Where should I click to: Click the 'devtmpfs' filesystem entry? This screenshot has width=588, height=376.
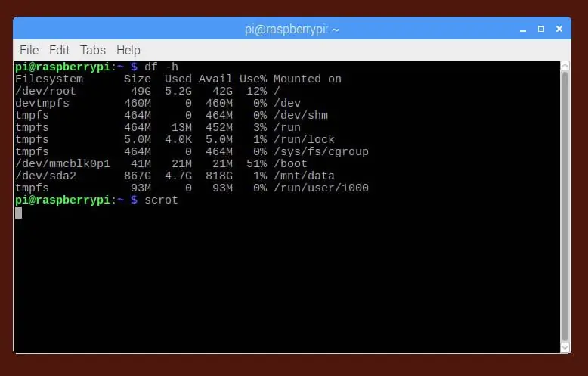click(x=42, y=103)
